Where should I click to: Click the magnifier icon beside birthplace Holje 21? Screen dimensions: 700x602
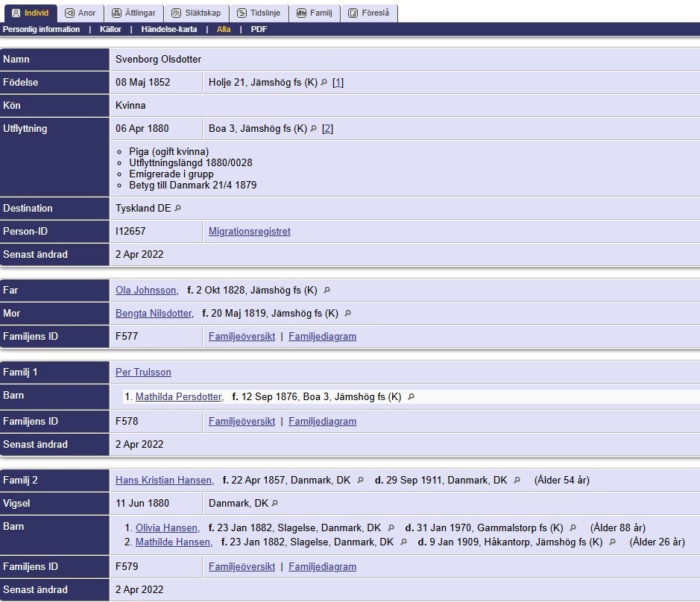(x=324, y=82)
